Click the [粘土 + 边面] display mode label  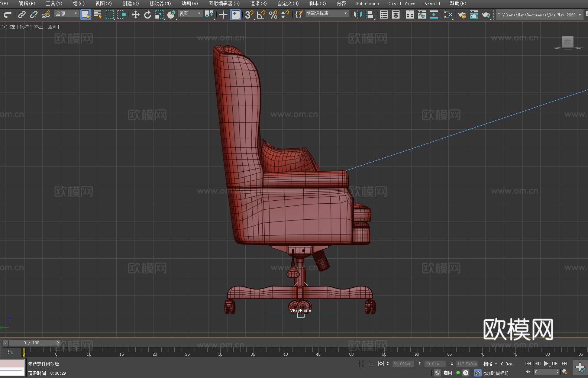coord(46,27)
